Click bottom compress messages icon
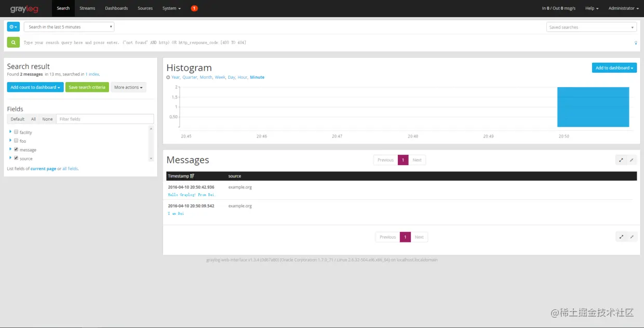This screenshot has height=328, width=644. (x=632, y=237)
